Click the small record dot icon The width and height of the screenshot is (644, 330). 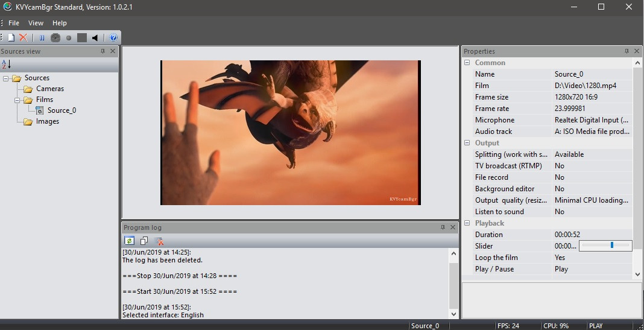(x=69, y=38)
